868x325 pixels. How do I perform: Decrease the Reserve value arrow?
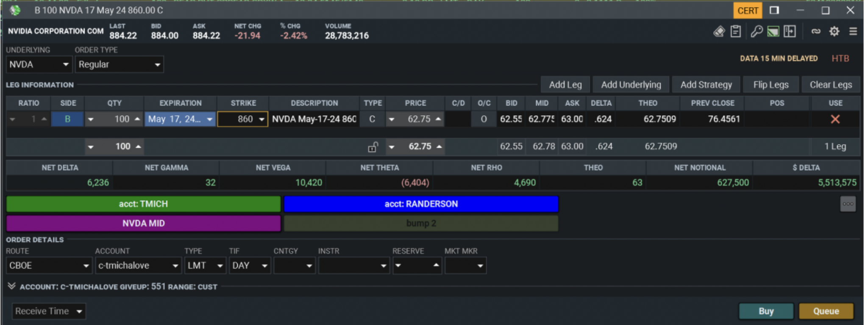click(x=398, y=266)
